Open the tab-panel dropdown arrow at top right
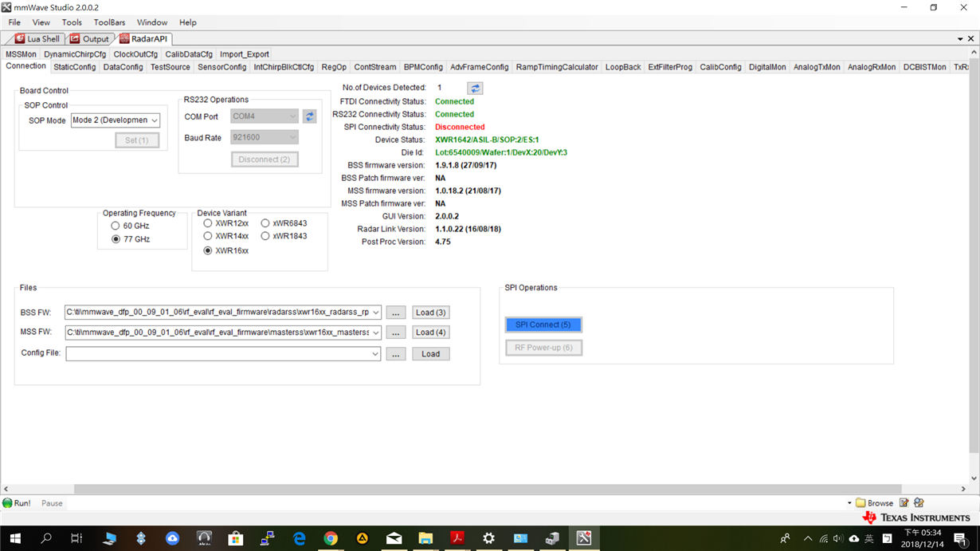This screenshot has width=980, height=551. pyautogui.click(x=960, y=39)
